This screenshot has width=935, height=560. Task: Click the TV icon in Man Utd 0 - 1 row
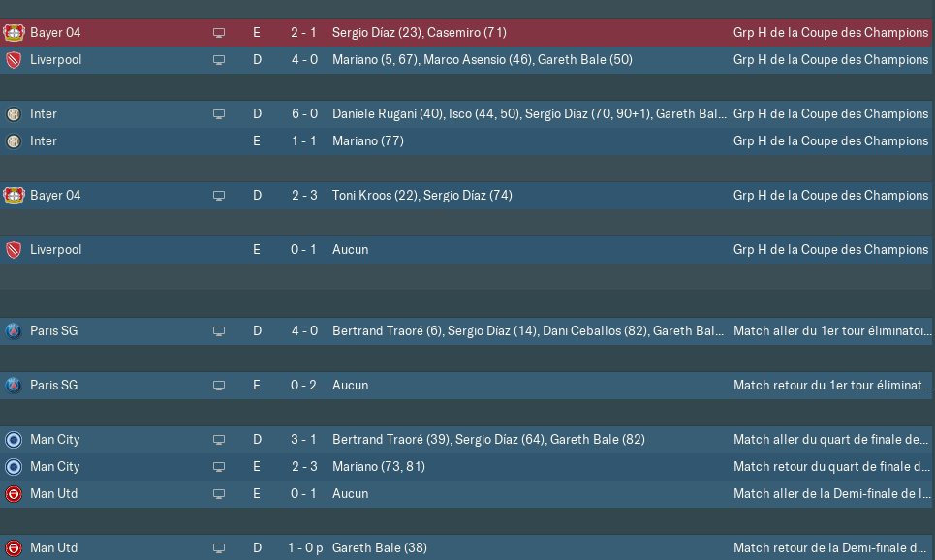click(x=219, y=494)
